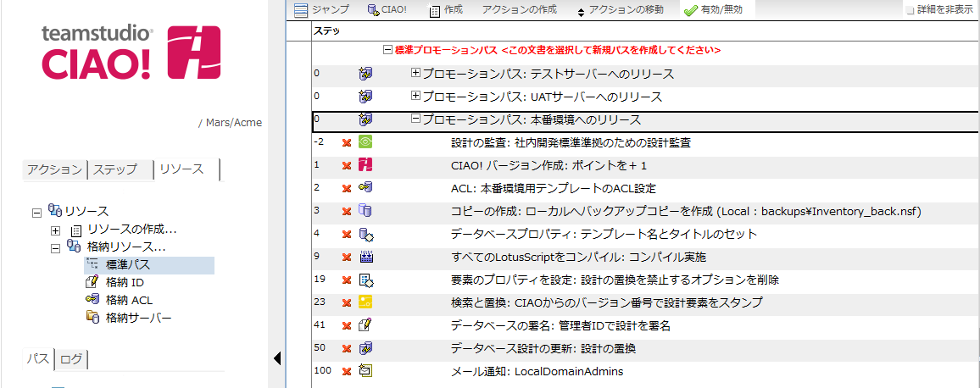
Task: Toggle the 詳細を非表示 checkbox
Action: (x=910, y=11)
